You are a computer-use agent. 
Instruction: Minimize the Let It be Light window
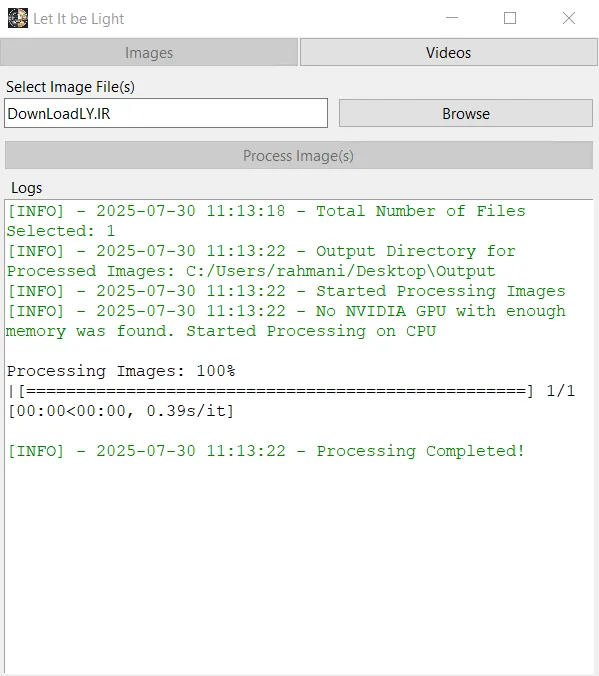pos(452,18)
